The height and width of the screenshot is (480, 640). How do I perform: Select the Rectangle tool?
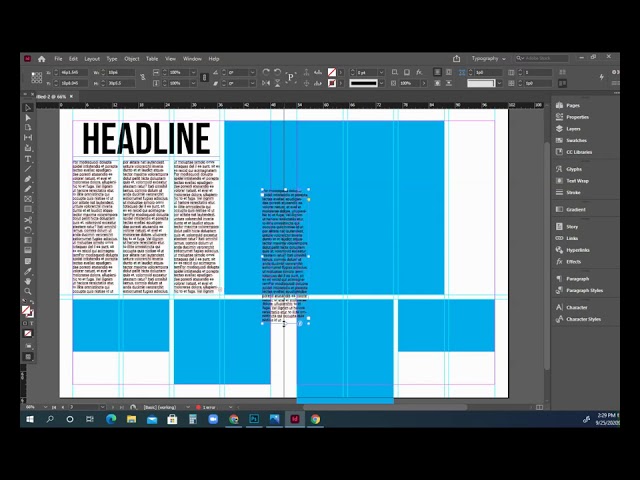point(28,209)
